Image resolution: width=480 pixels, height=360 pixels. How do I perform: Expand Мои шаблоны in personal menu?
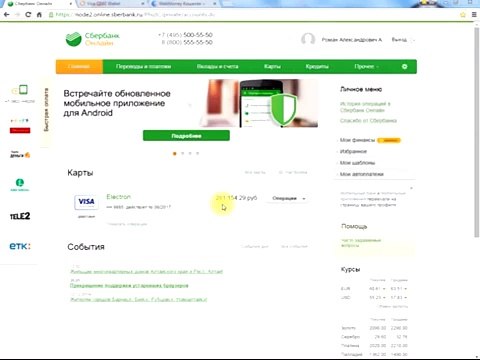pos(357,163)
